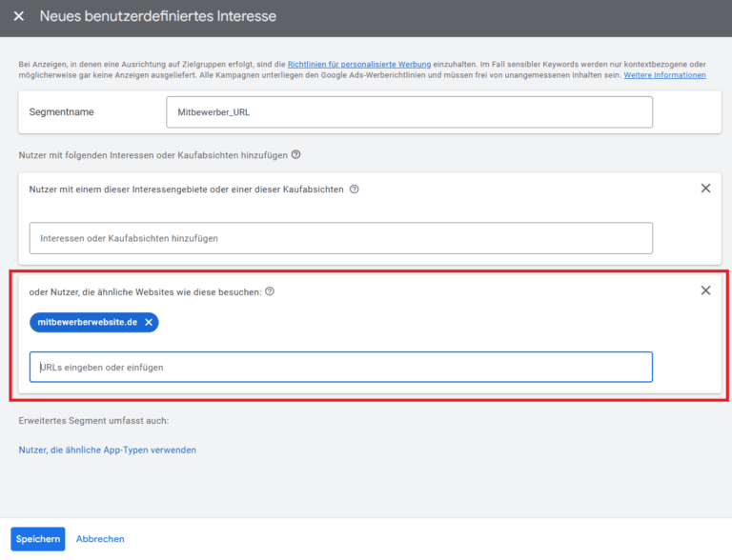Screen dimensions: 732x560
Task: Show help for Nutzer mit folgenden Interessen
Action: pos(296,154)
